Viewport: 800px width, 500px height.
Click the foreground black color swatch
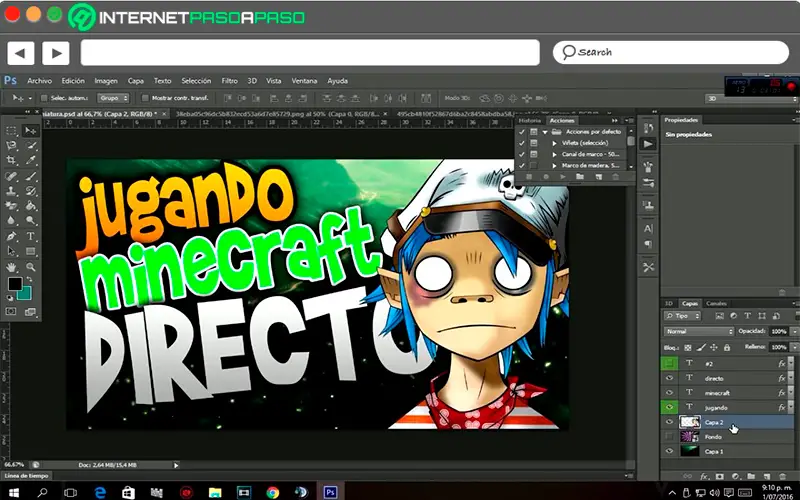coord(14,285)
